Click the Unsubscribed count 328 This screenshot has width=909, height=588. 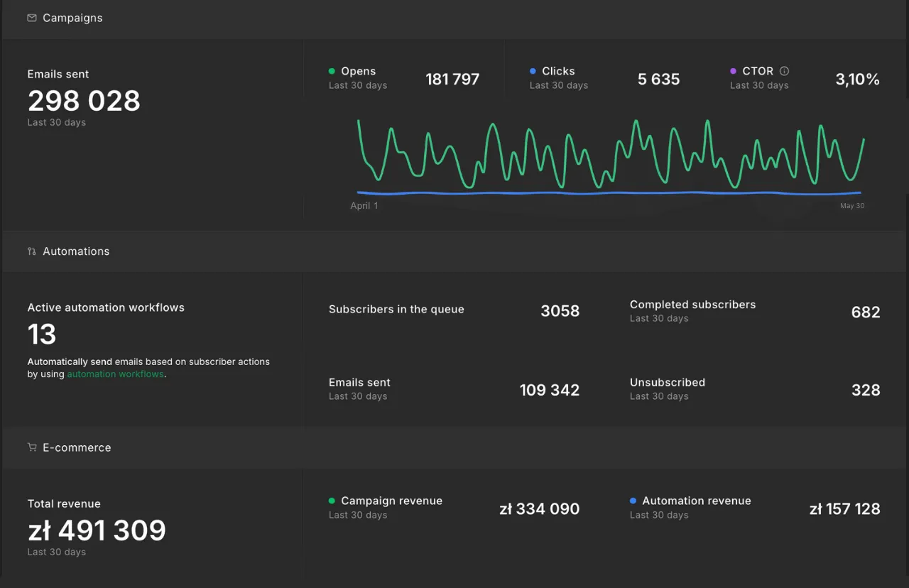[x=866, y=390]
